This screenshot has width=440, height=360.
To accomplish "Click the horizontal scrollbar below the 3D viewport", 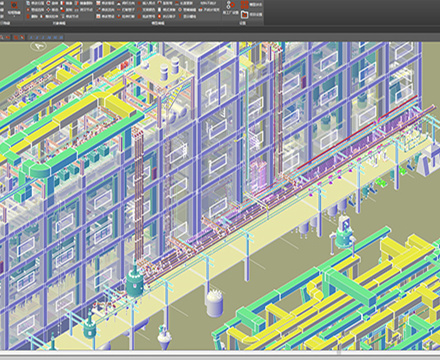I will [x=220, y=353].
